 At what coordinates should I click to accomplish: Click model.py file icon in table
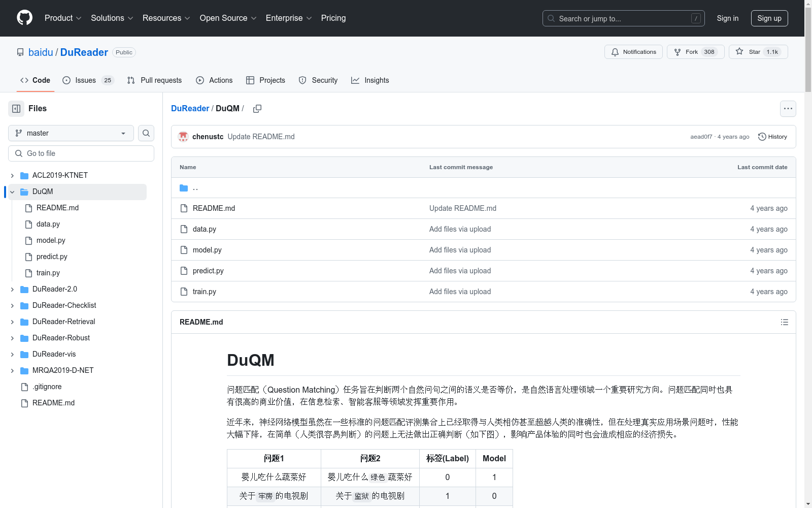184,250
